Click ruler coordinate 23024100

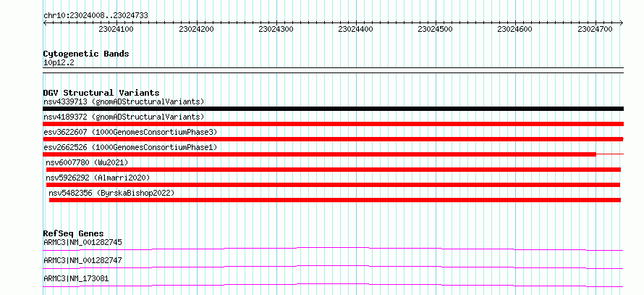[x=116, y=29]
